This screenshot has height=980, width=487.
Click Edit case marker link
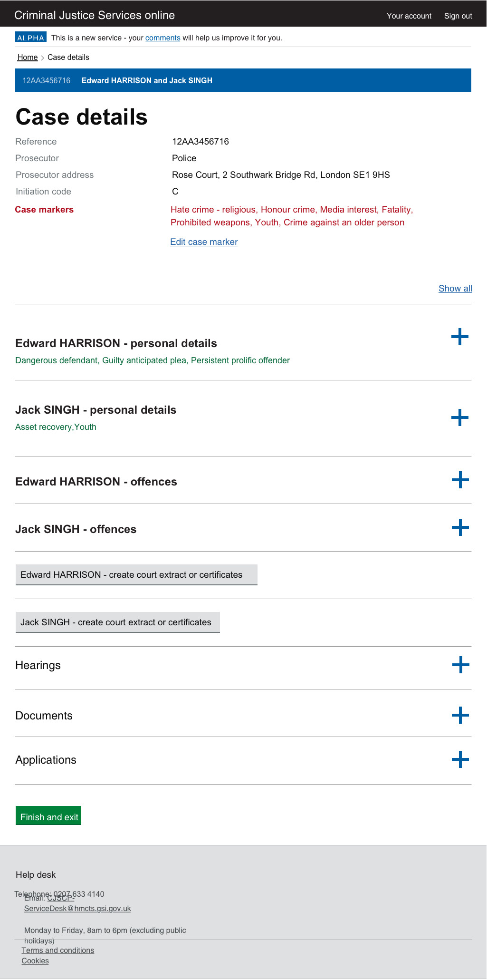click(x=204, y=242)
